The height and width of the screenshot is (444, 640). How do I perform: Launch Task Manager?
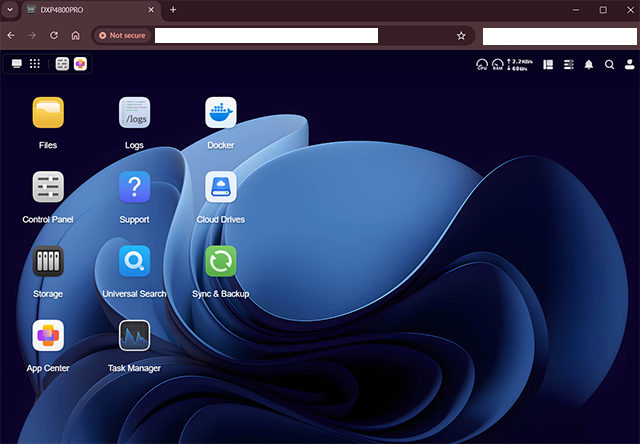point(134,336)
